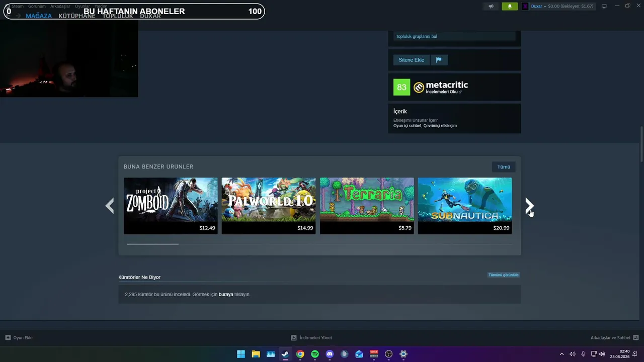Open the Windows Start menu

(x=241, y=354)
